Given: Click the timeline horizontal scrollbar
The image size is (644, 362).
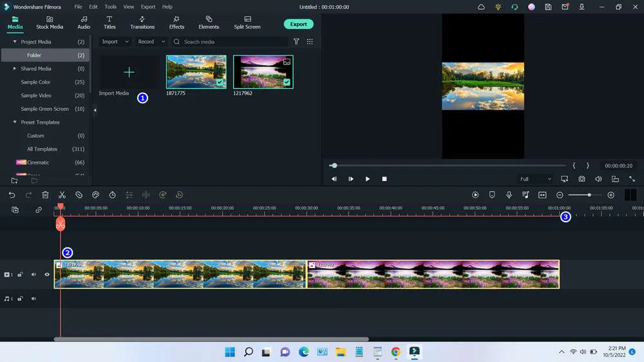Looking at the screenshot, I should [x=211, y=339].
